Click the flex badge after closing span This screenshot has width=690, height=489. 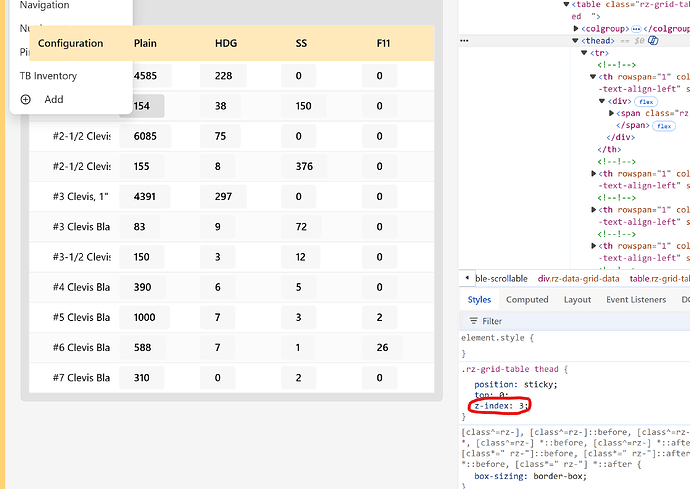(663, 126)
